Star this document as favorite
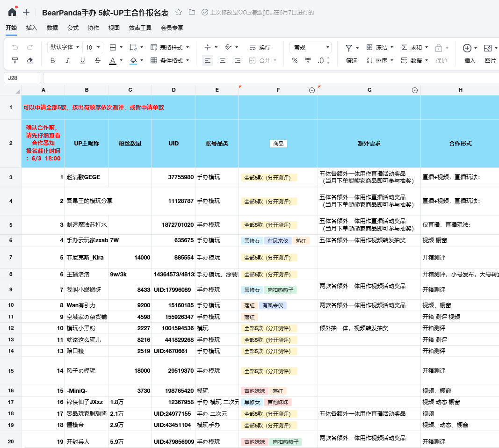The width and height of the screenshot is (499, 448). [179, 12]
